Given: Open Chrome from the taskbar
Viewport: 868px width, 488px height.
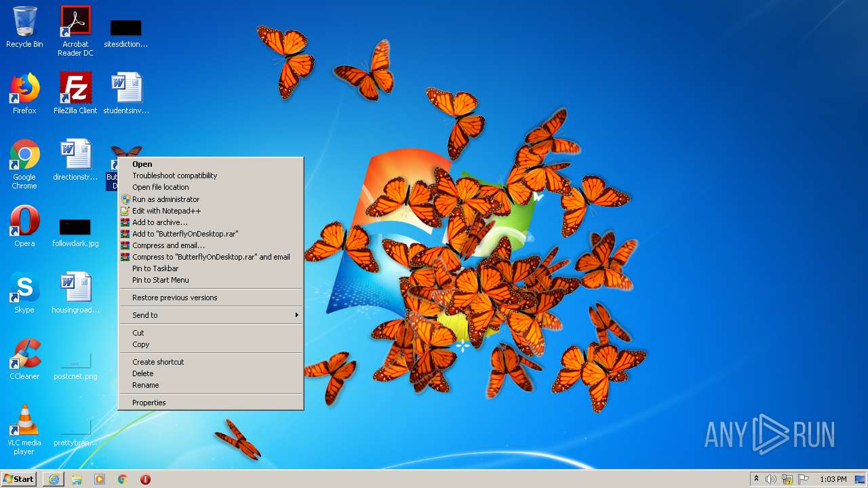Looking at the screenshot, I should click(x=123, y=479).
